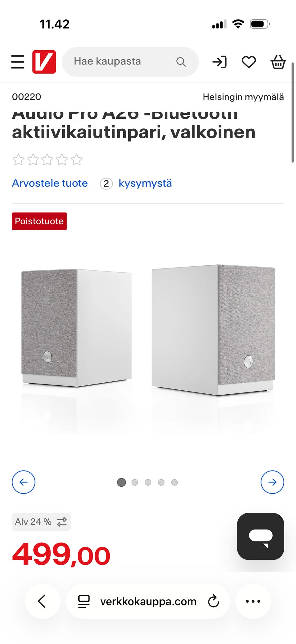Open the Arvostele tuote link
This screenshot has width=296, height=644.
[x=50, y=183]
